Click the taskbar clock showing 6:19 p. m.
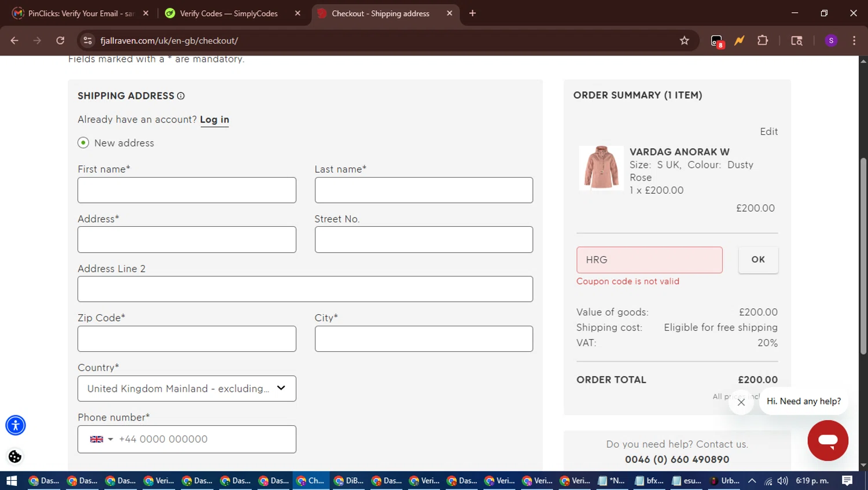 click(812, 481)
